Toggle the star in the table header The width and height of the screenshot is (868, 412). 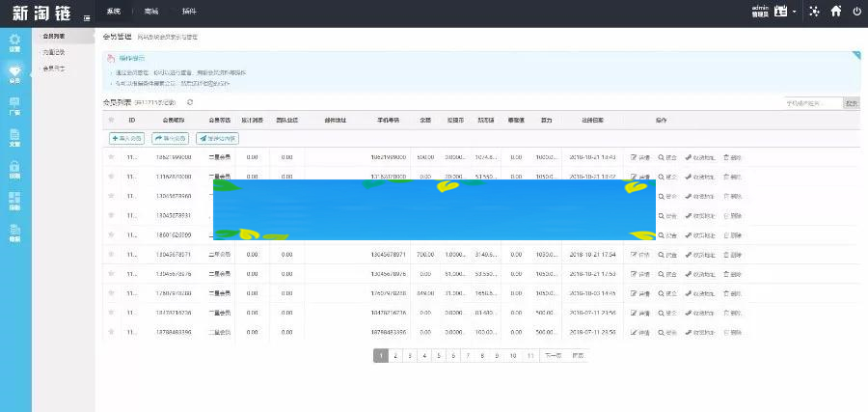[112, 121]
